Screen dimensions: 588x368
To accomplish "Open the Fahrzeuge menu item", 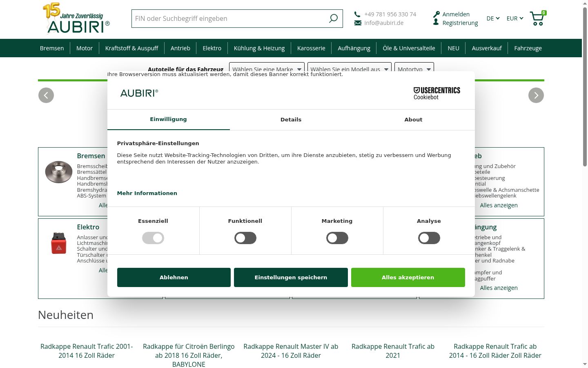I will point(528,48).
